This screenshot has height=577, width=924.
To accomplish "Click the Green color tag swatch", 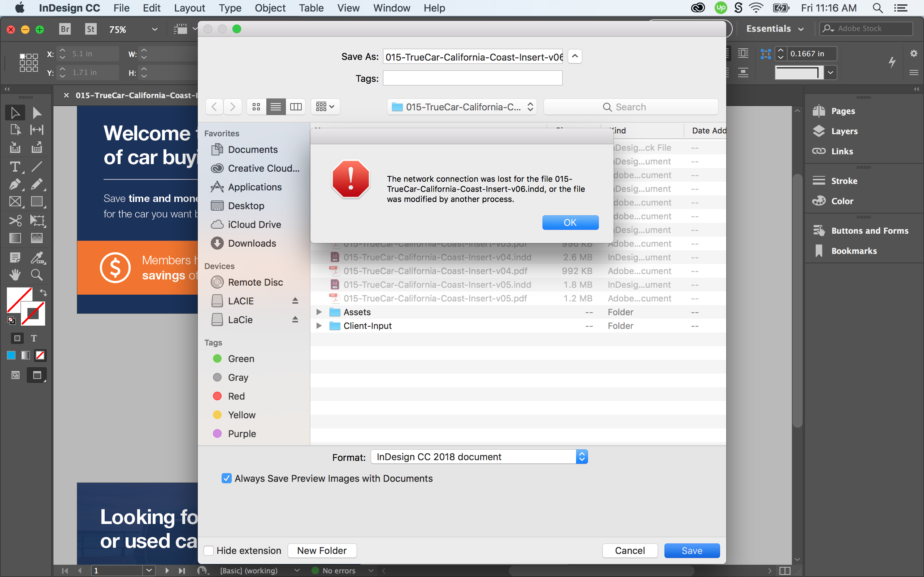I will (217, 358).
